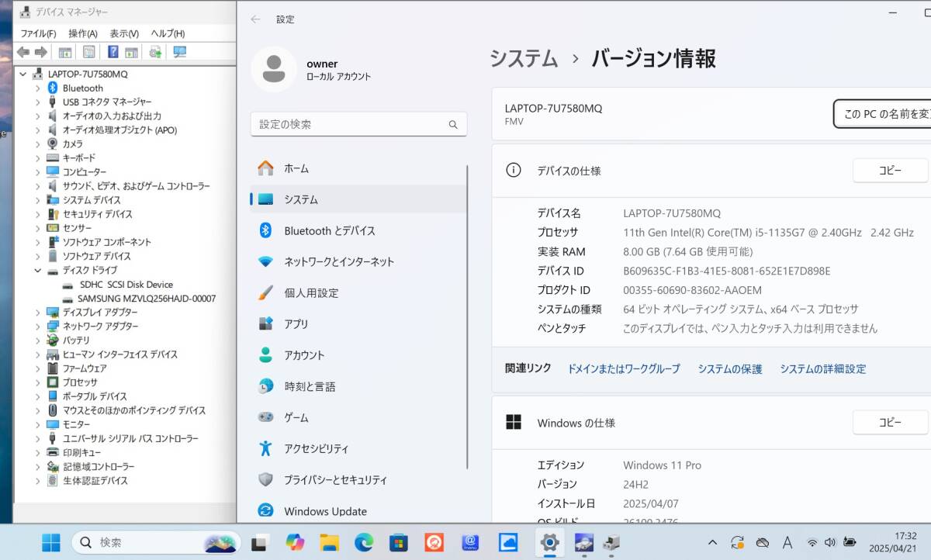The image size is (931, 560).
Task: Open Task View from the taskbar
Action: [260, 543]
